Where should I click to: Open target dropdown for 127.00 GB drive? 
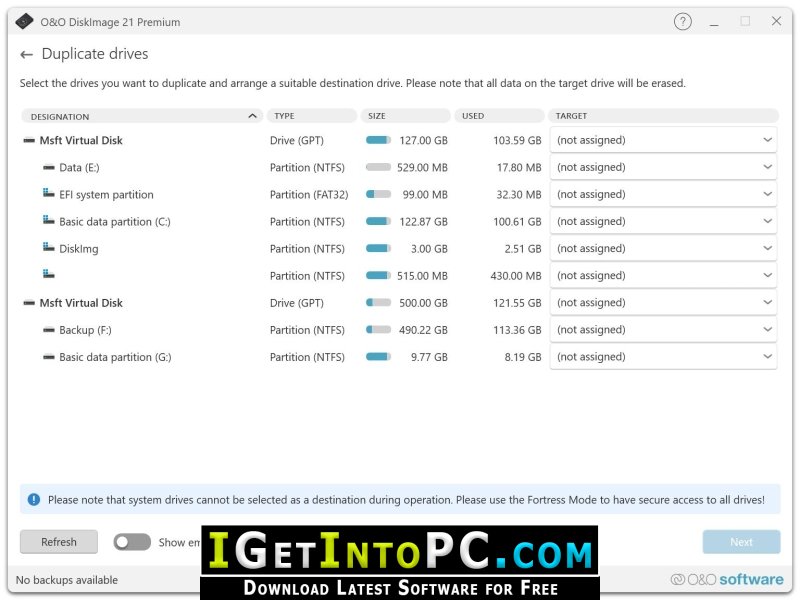coord(663,140)
